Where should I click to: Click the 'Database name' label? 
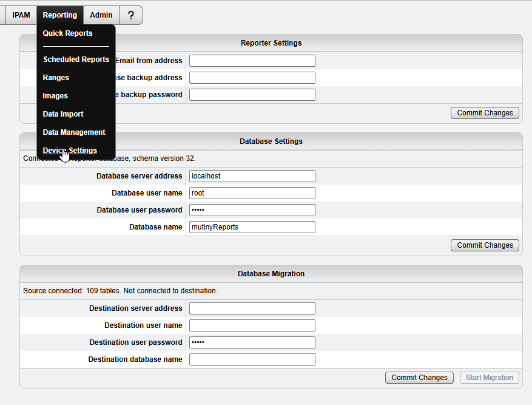click(156, 227)
